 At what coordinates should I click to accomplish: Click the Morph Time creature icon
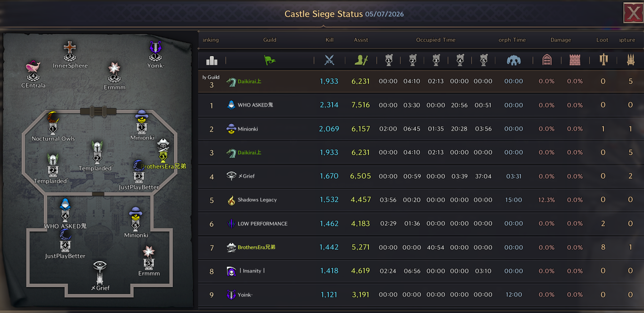point(513,60)
